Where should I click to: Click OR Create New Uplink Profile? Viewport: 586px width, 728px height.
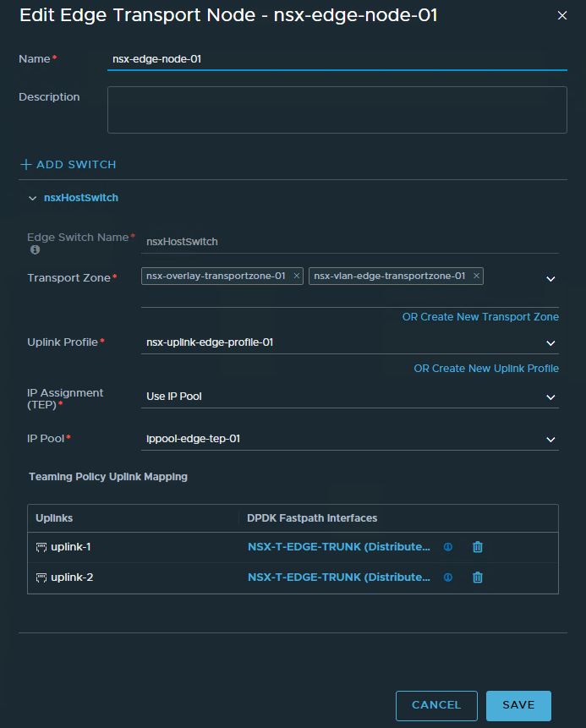tap(486, 368)
